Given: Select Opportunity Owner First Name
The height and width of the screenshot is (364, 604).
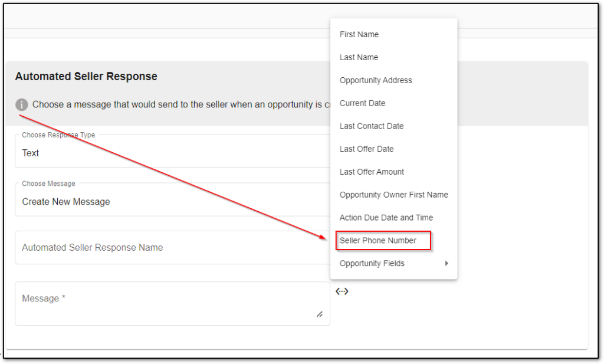Looking at the screenshot, I should click(393, 195).
